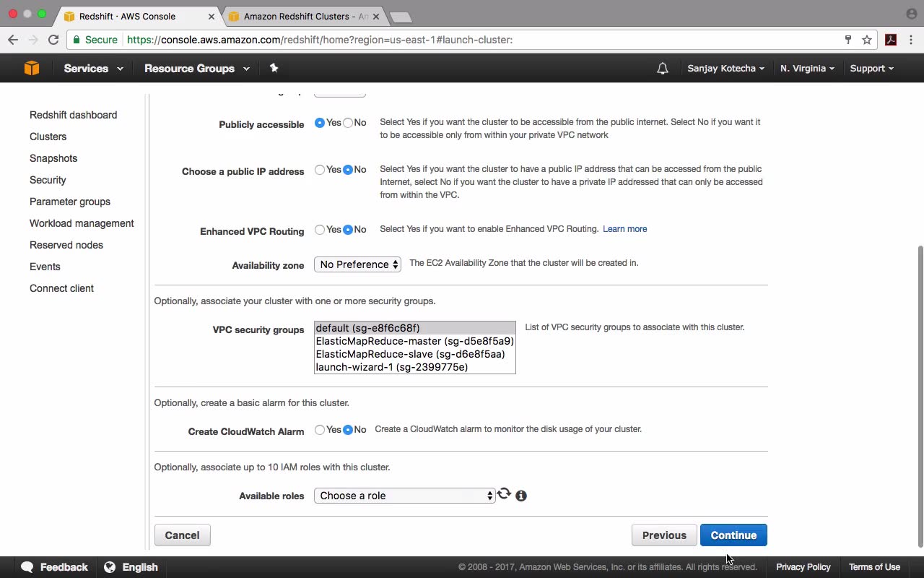Open Workload management in the sidebar
The image size is (924, 578).
tap(82, 223)
